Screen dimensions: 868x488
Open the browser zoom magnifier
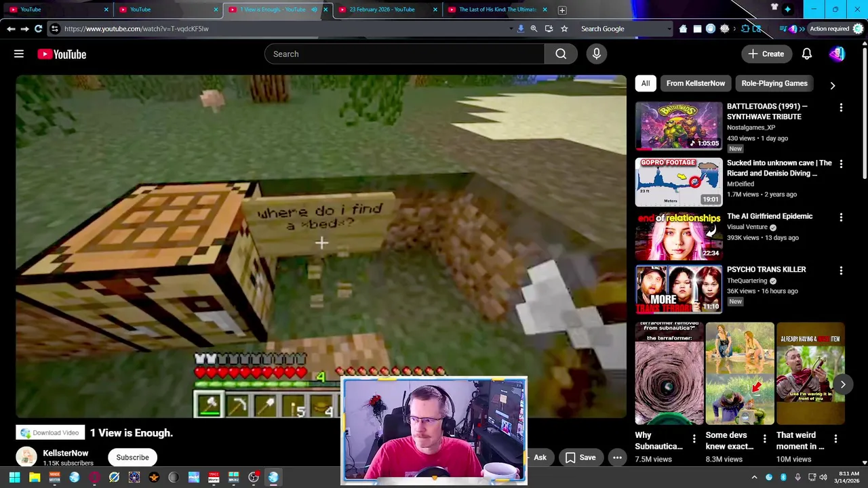click(x=534, y=28)
